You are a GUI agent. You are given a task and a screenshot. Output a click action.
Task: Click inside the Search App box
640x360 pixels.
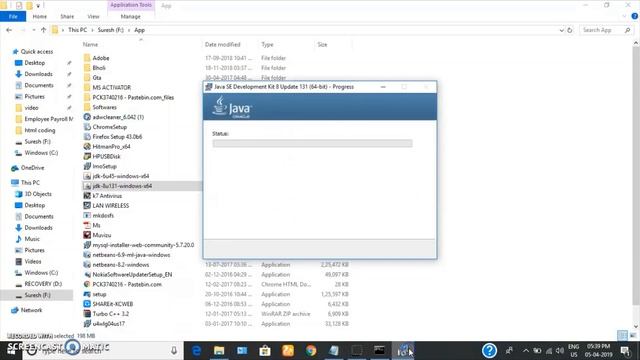point(605,30)
